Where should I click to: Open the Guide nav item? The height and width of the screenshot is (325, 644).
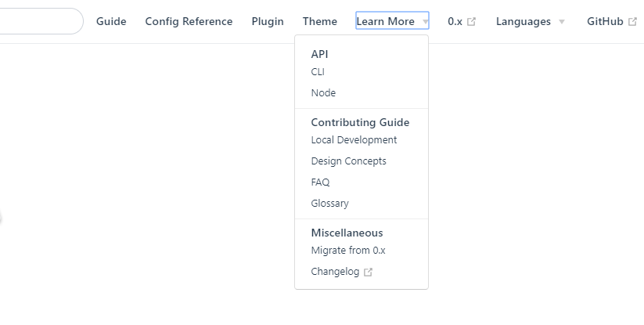(x=111, y=21)
